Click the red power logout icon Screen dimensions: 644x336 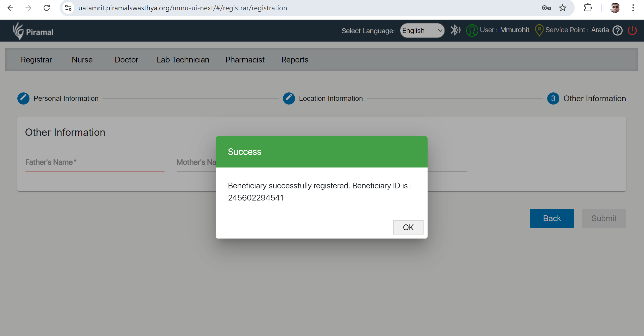tap(632, 31)
